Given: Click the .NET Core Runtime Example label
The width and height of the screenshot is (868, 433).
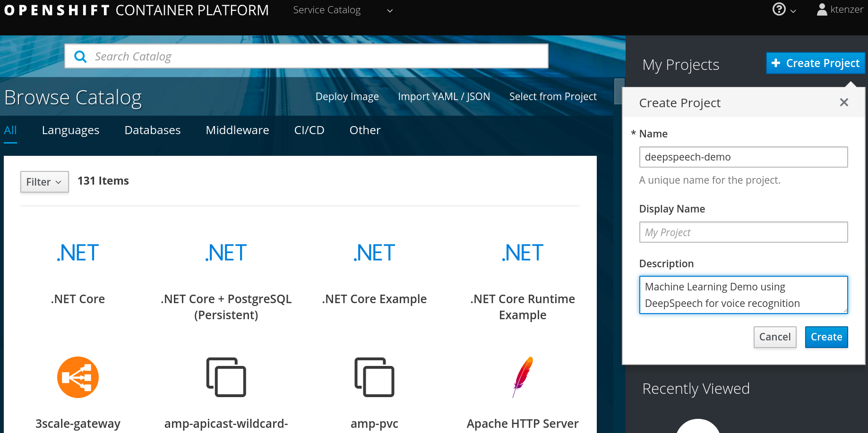Looking at the screenshot, I should click(x=523, y=307).
